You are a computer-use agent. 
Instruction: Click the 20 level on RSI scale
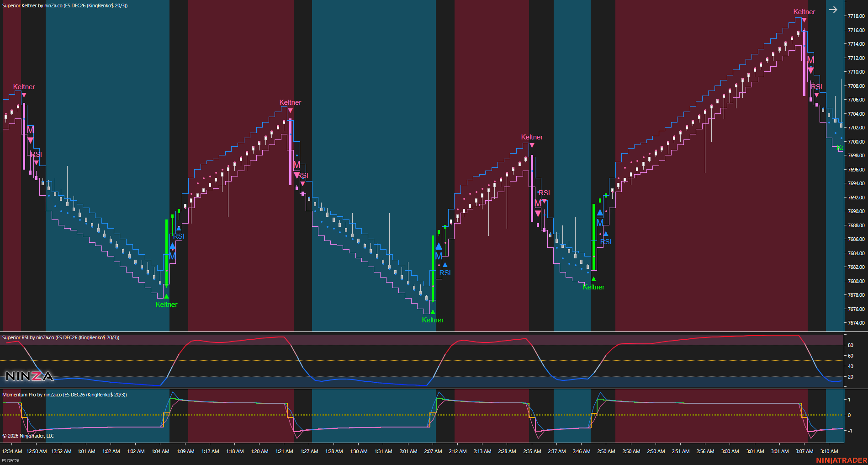(851, 377)
